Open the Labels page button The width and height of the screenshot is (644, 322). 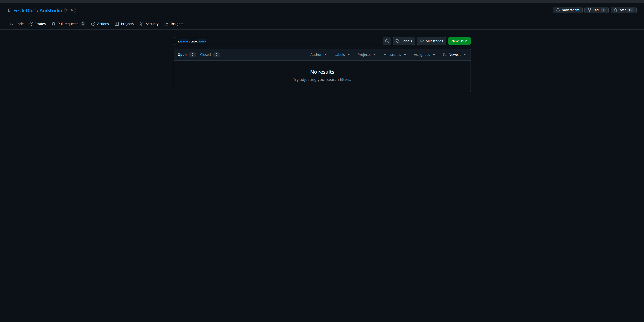pyautogui.click(x=404, y=41)
